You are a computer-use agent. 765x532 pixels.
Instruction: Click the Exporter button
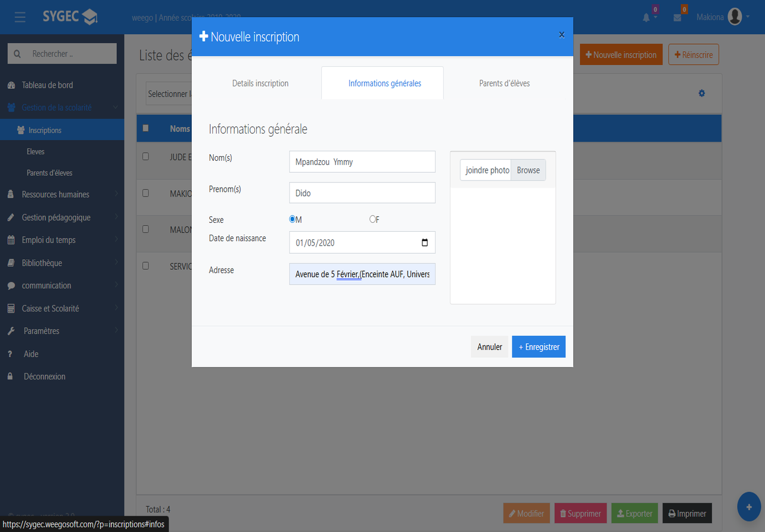tap(635, 514)
